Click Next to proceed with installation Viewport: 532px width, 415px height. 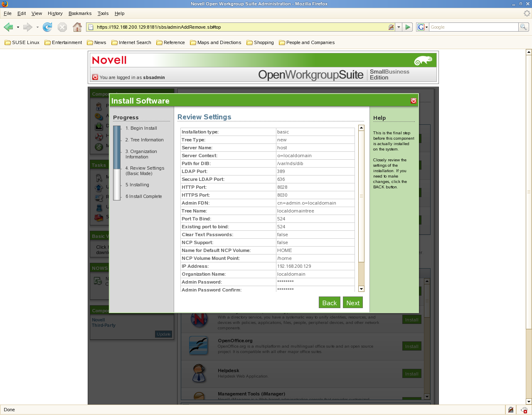pos(353,303)
